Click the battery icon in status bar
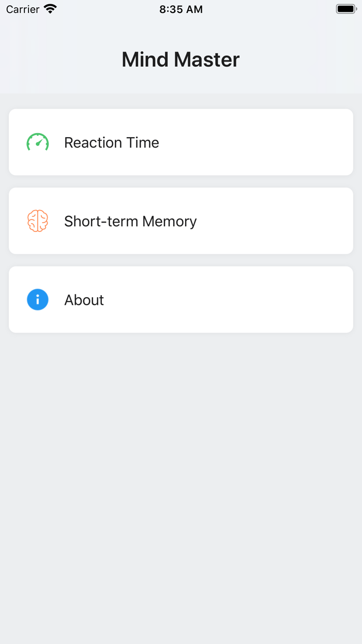This screenshot has height=644, width=362. pos(346,9)
